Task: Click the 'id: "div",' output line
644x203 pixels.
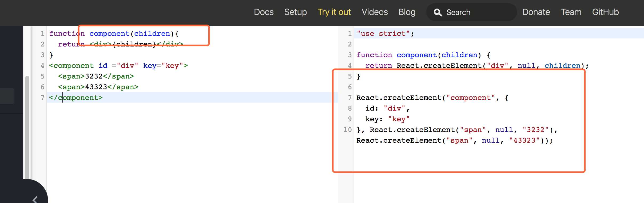Action: (387, 108)
